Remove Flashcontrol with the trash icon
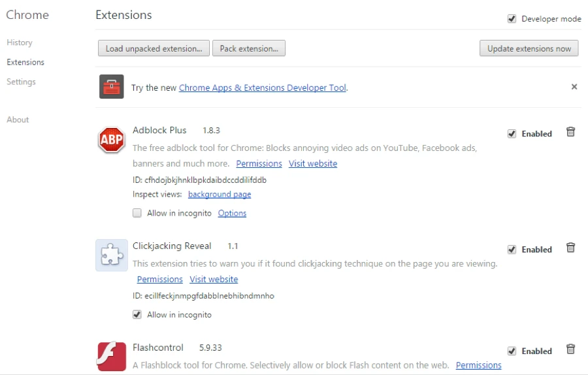 coord(570,350)
